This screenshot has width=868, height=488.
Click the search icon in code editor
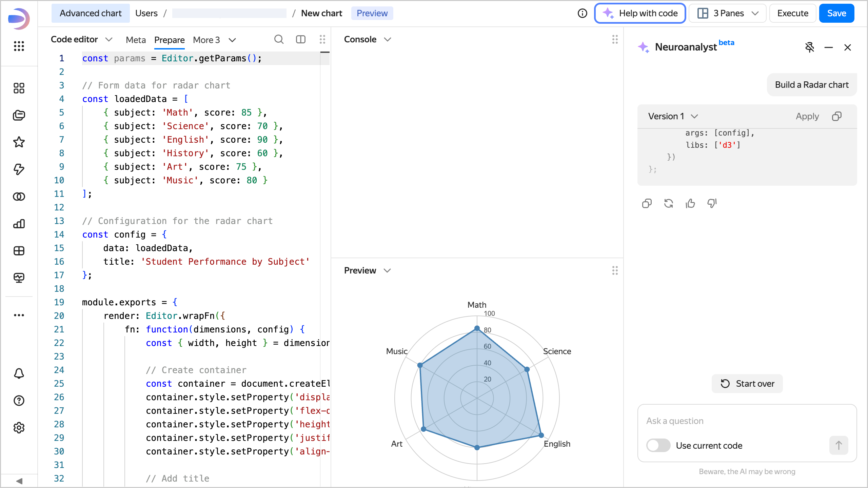tap(279, 40)
